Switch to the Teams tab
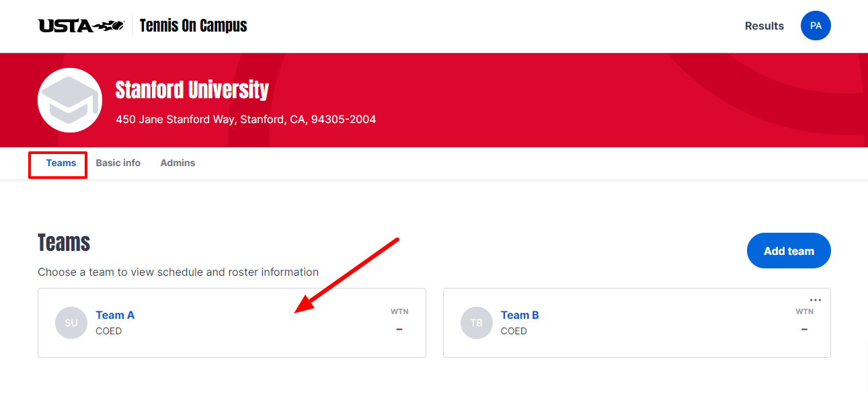This screenshot has height=413, width=868. (x=61, y=163)
